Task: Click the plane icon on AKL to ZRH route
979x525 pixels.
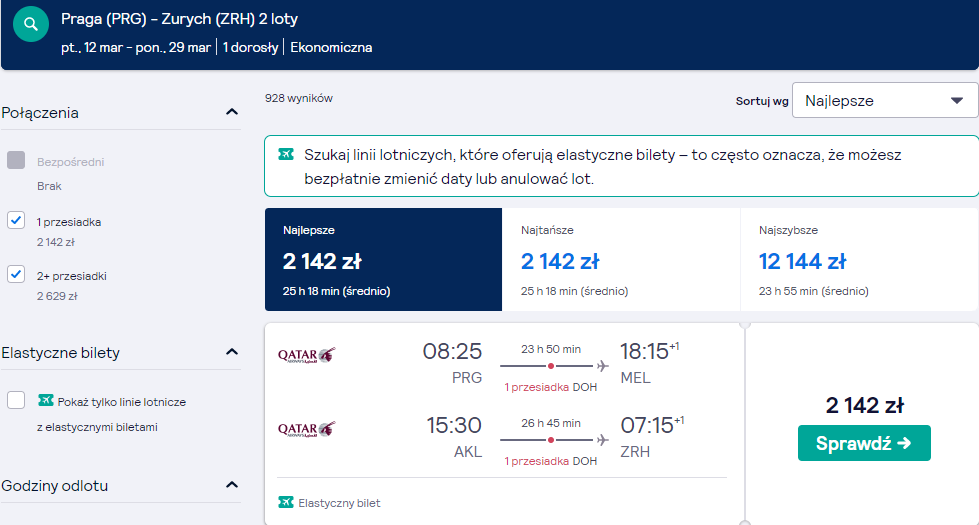Action: (603, 440)
